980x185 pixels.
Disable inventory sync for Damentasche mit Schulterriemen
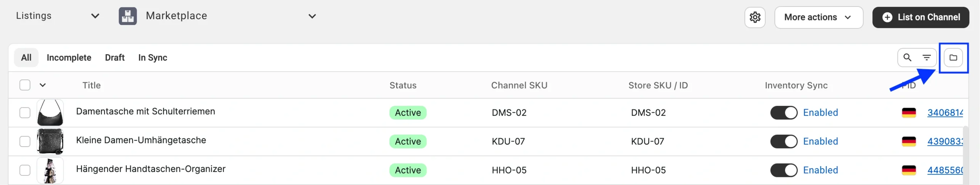784,113
